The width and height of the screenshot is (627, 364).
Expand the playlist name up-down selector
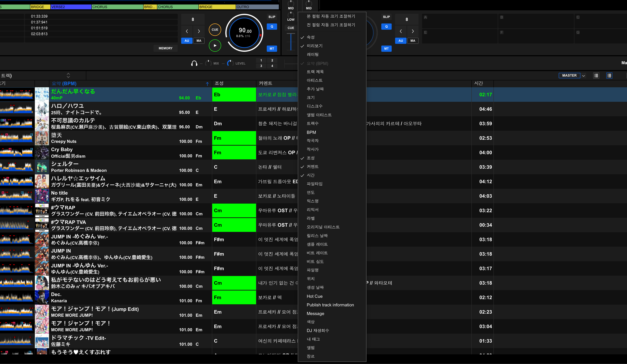(68, 75)
